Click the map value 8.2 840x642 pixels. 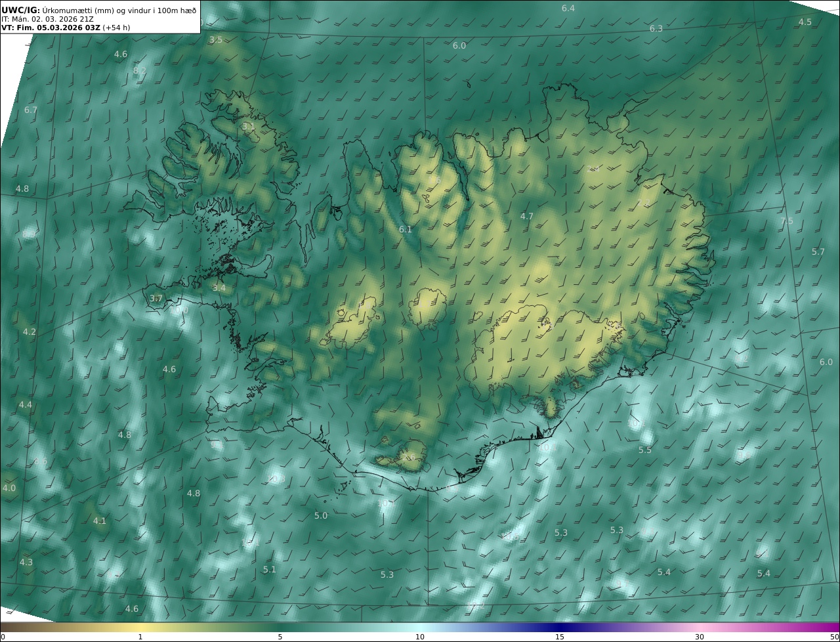pyautogui.click(x=140, y=70)
